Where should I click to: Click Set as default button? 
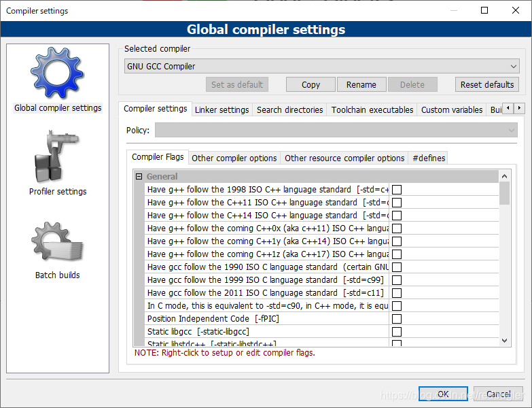[x=237, y=84]
